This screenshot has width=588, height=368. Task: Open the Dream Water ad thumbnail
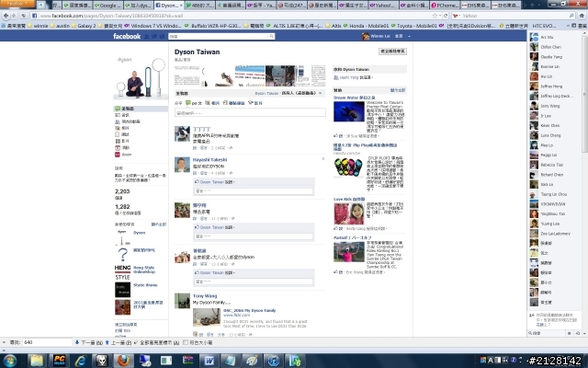[x=349, y=112]
